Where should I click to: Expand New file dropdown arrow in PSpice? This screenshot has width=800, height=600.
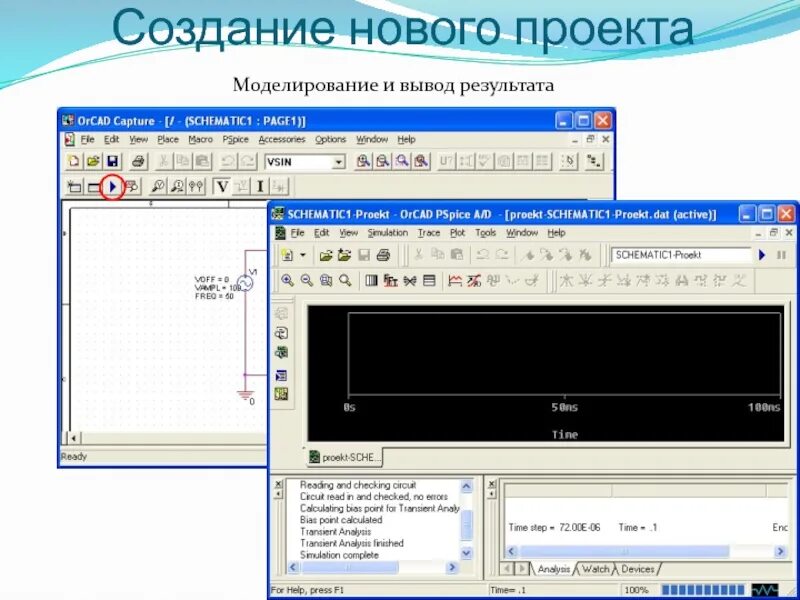pos(303,255)
